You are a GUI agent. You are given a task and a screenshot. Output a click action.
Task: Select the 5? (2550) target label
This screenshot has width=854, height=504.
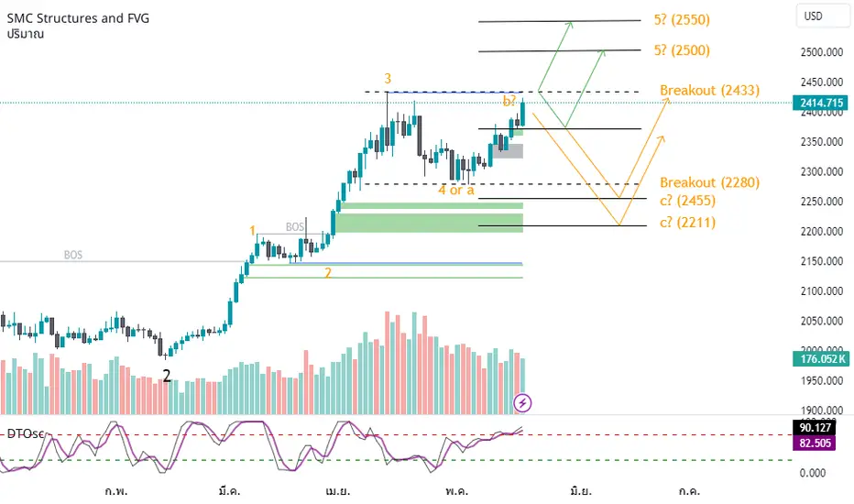point(682,19)
